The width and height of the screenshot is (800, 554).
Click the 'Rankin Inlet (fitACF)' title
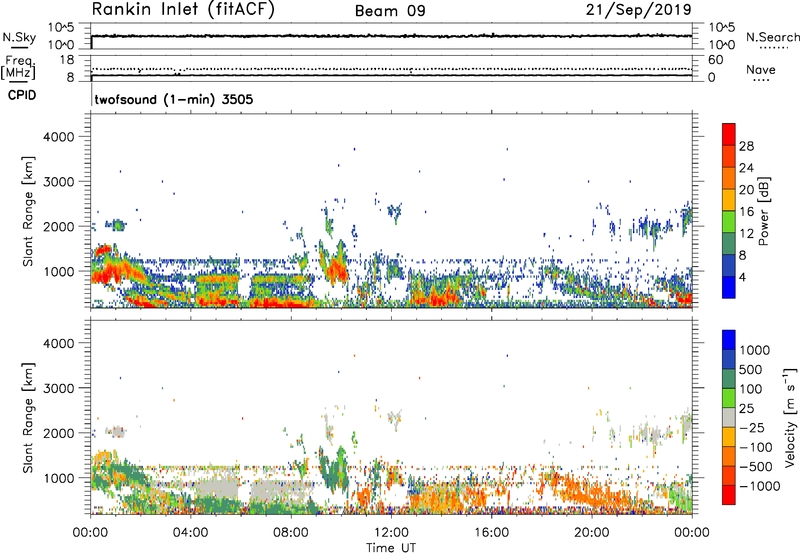point(183,9)
